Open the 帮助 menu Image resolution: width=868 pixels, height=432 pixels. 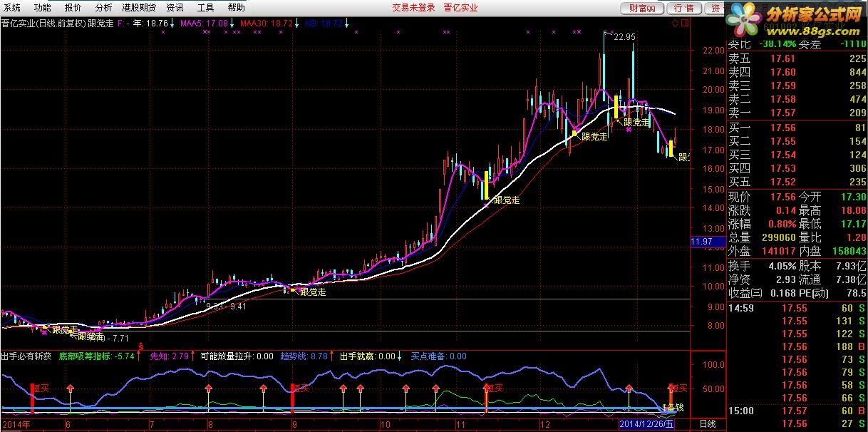pos(236,8)
